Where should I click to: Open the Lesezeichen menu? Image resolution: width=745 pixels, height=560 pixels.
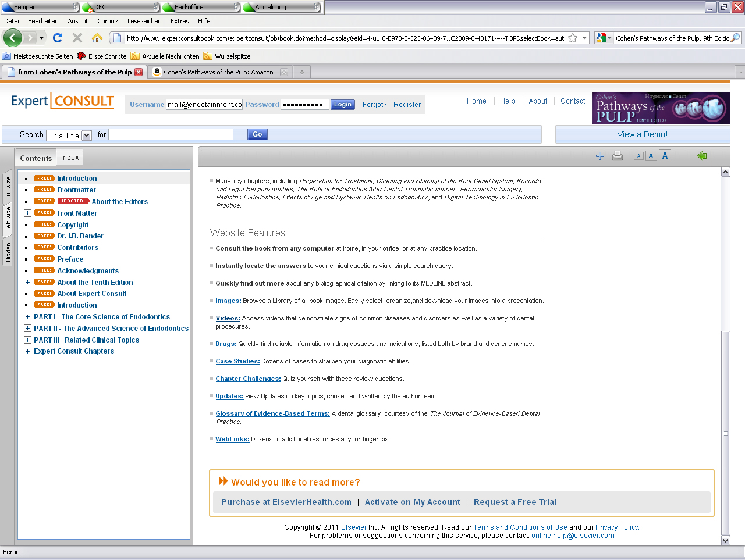coord(144,21)
